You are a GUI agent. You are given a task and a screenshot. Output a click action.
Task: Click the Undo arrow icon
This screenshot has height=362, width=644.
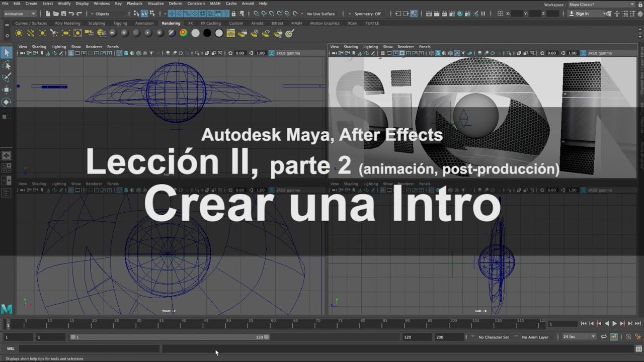pyautogui.click(x=71, y=14)
